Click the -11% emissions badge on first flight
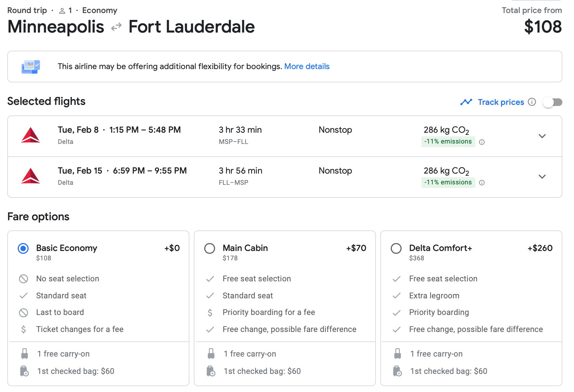 point(448,141)
